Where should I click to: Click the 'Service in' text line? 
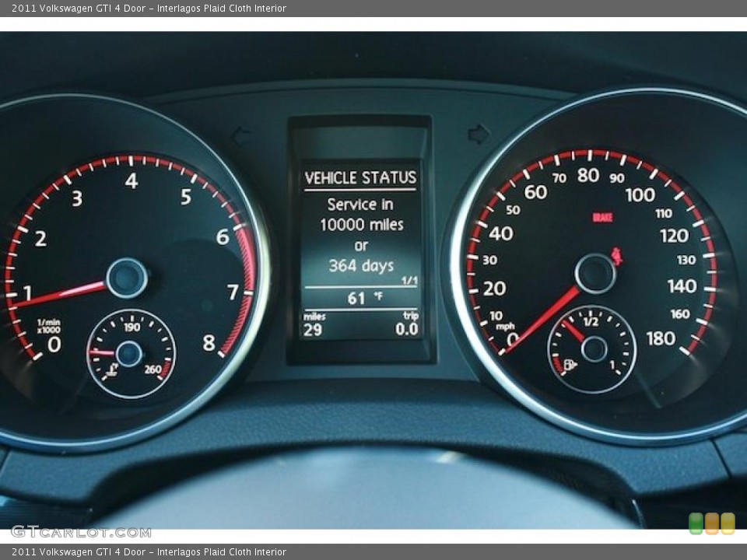tap(360, 205)
